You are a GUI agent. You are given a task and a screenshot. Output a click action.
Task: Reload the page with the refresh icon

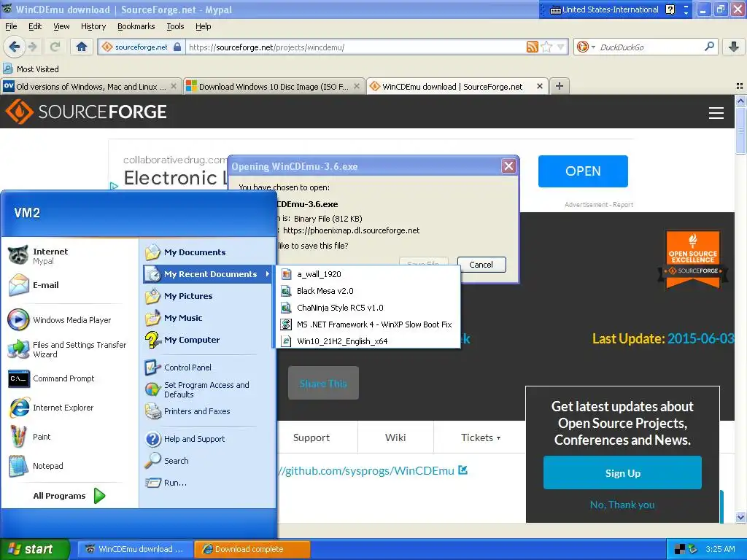(55, 47)
